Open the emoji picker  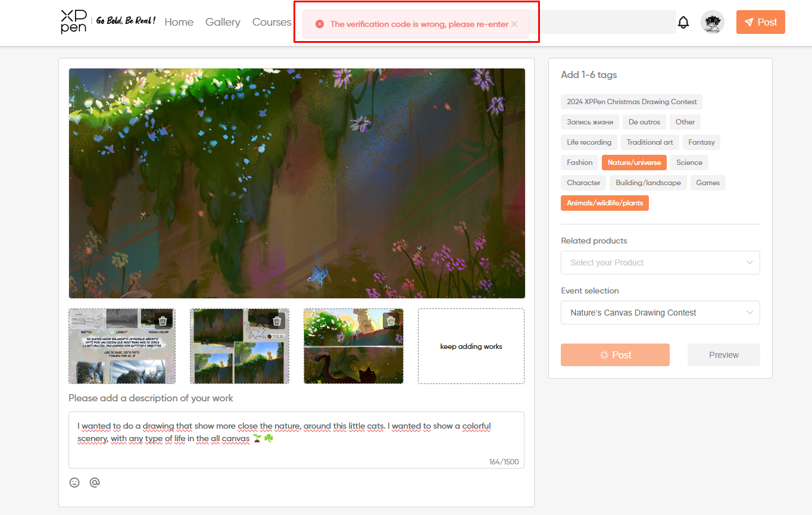(x=74, y=482)
